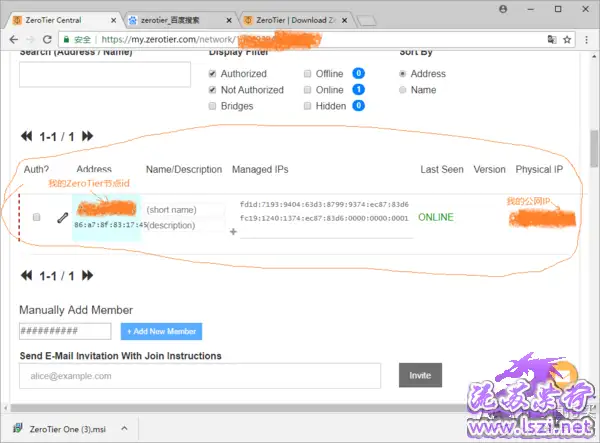600x443 pixels.
Task: Click the vertical page scrollbar thumb
Action: pyautogui.click(x=594, y=148)
